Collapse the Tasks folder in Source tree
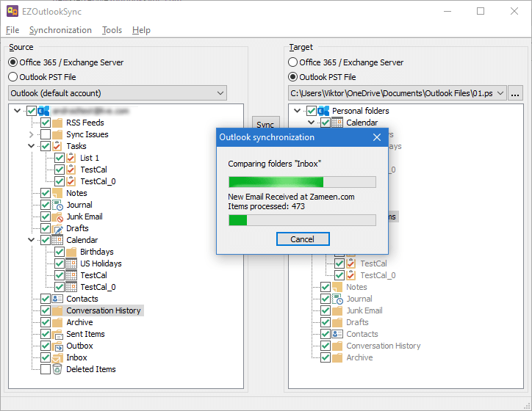 32,146
